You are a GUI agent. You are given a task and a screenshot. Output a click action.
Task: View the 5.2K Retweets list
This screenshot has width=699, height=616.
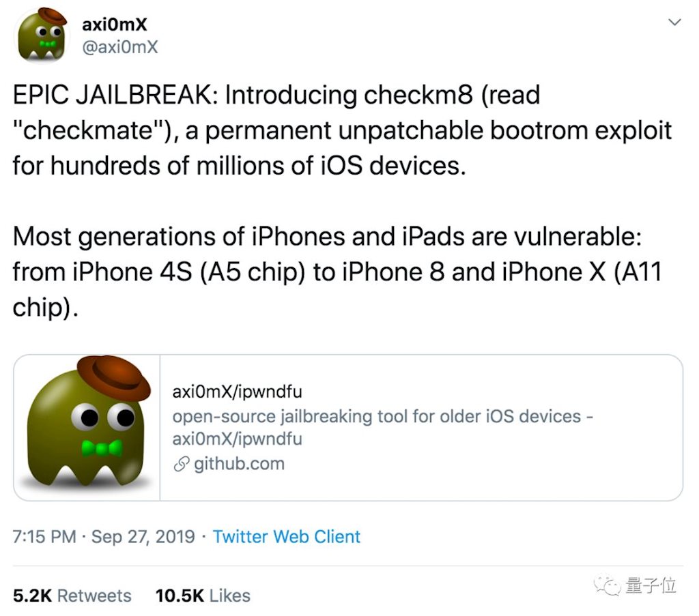tap(72, 595)
